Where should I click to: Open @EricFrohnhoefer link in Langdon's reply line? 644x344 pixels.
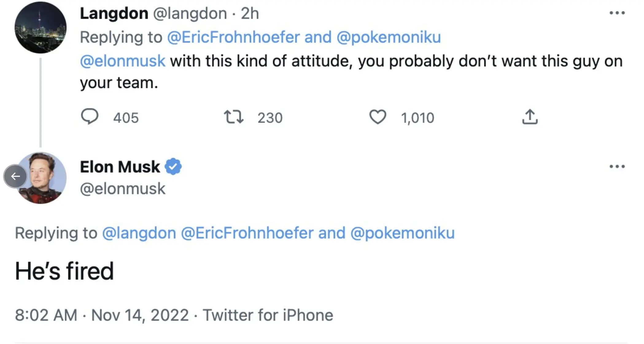(x=233, y=37)
